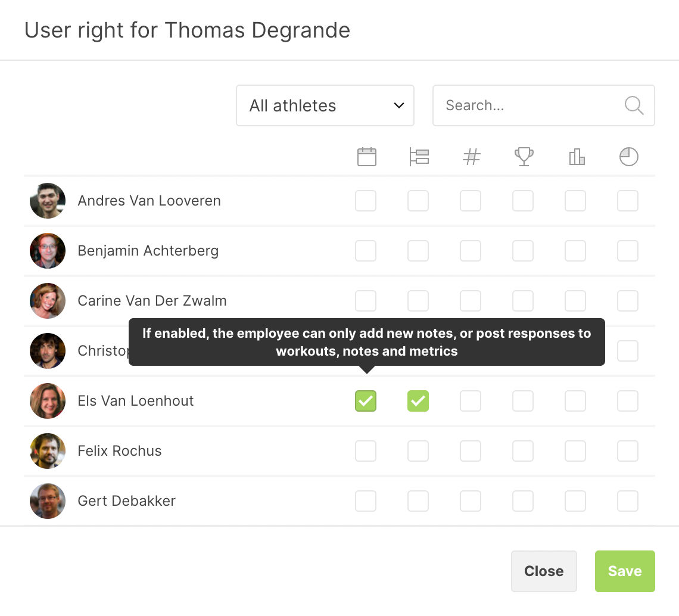Enable calendar right for Andres Van Looveren
The height and width of the screenshot is (616, 679).
tap(366, 201)
